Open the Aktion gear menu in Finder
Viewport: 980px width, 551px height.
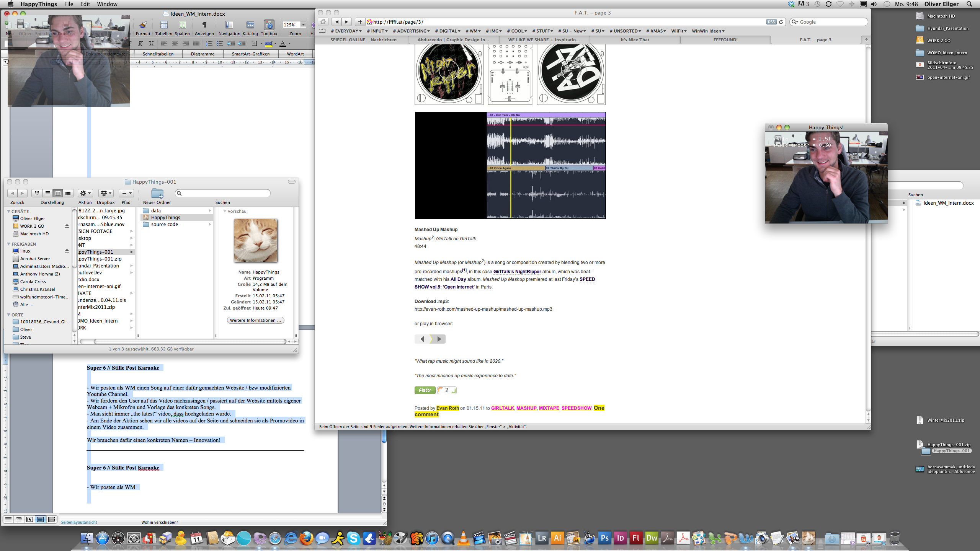[85, 193]
